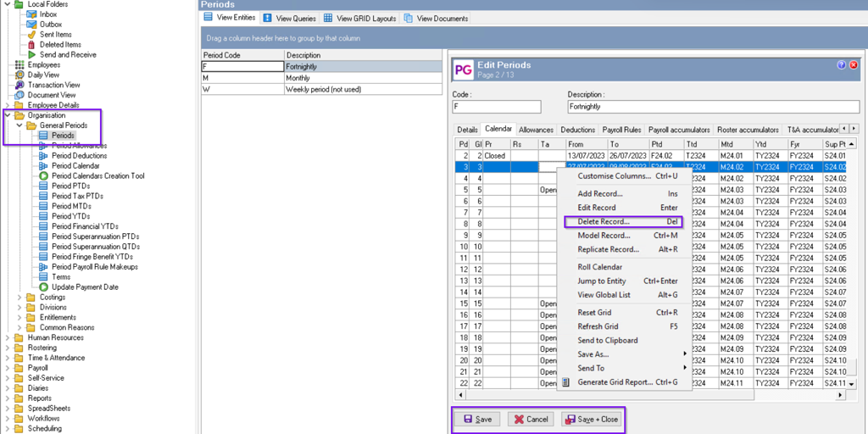Click the Send and Receive icon

click(32, 55)
